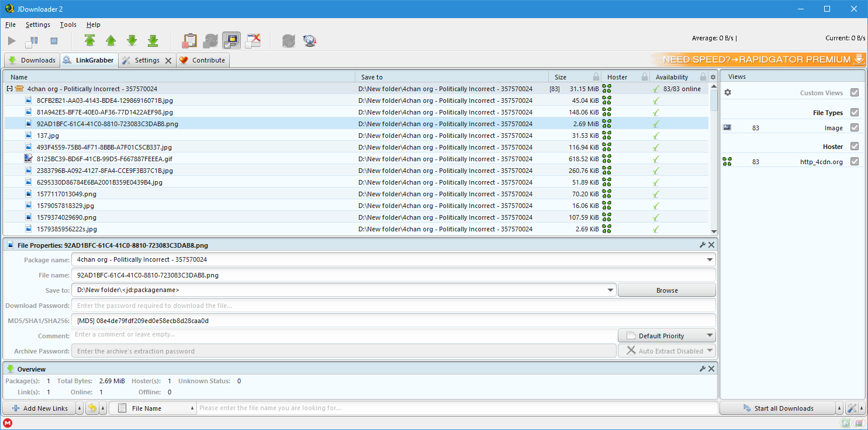Open the Package name dropdown
868x430 pixels.
click(710, 259)
